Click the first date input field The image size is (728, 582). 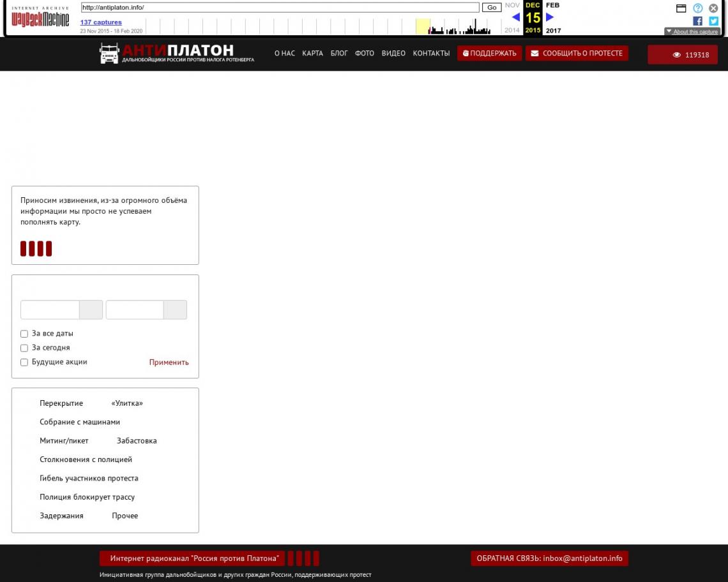point(50,310)
